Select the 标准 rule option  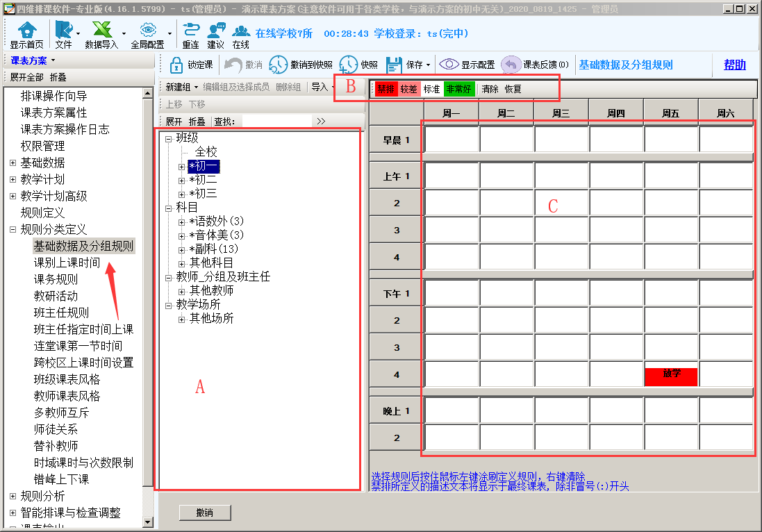[431, 89]
